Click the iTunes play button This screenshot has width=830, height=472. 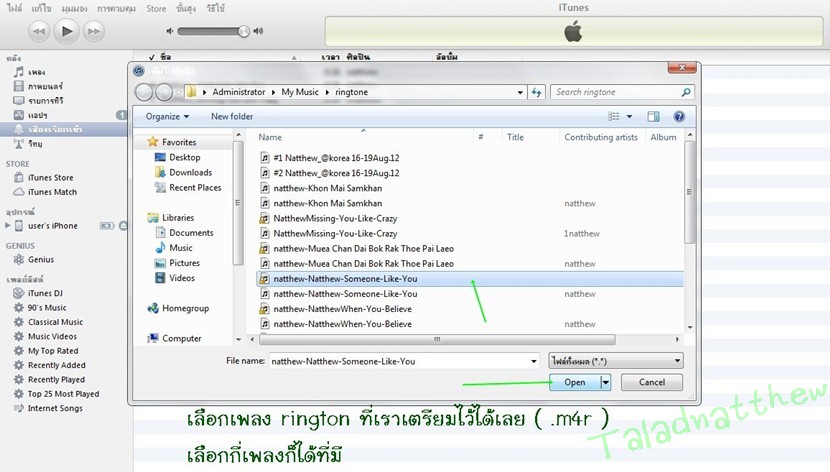point(67,31)
